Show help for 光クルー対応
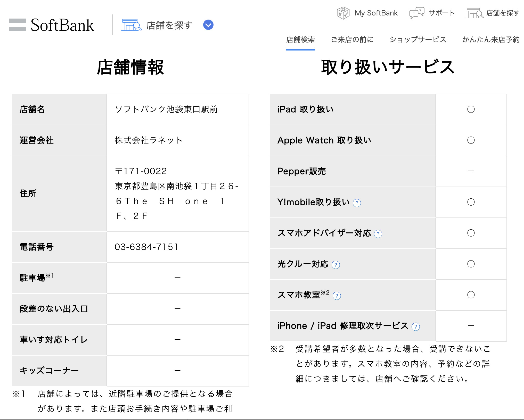Image resolution: width=524 pixels, height=420 pixels. pos(336,265)
